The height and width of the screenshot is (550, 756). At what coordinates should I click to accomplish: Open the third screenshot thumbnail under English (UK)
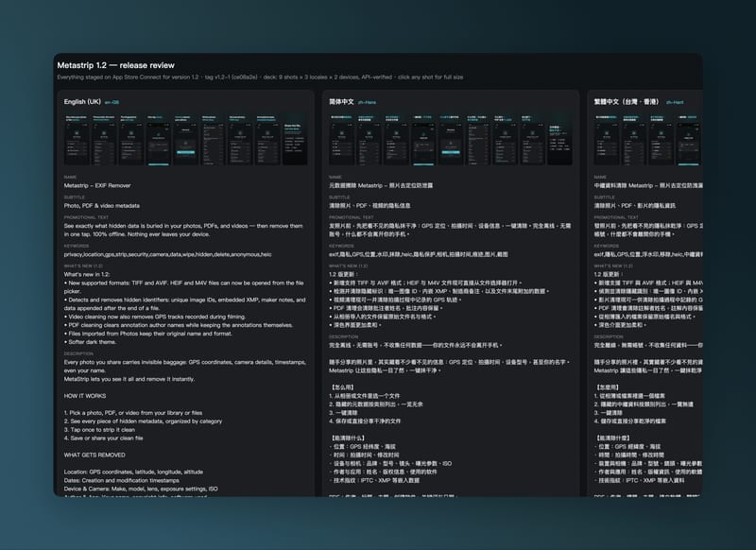(x=131, y=140)
